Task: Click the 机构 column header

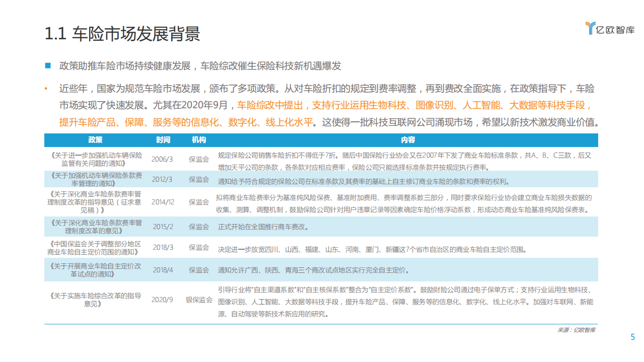Action: point(199,140)
